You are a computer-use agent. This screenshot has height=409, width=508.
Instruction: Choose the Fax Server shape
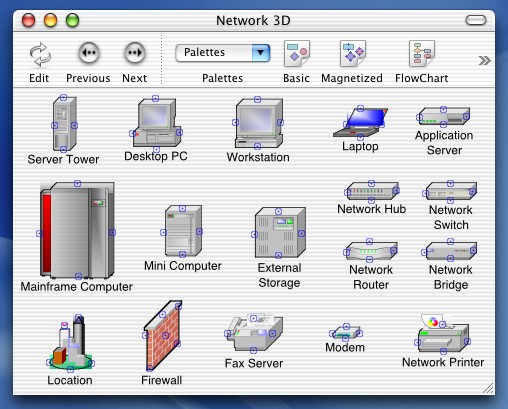click(254, 332)
